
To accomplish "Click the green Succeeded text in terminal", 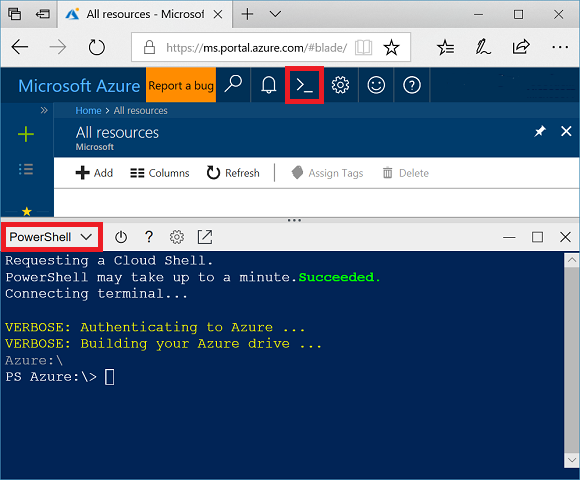I will tap(340, 277).
